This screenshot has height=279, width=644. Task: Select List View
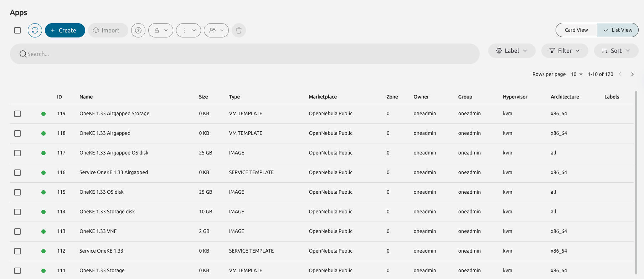tap(618, 30)
